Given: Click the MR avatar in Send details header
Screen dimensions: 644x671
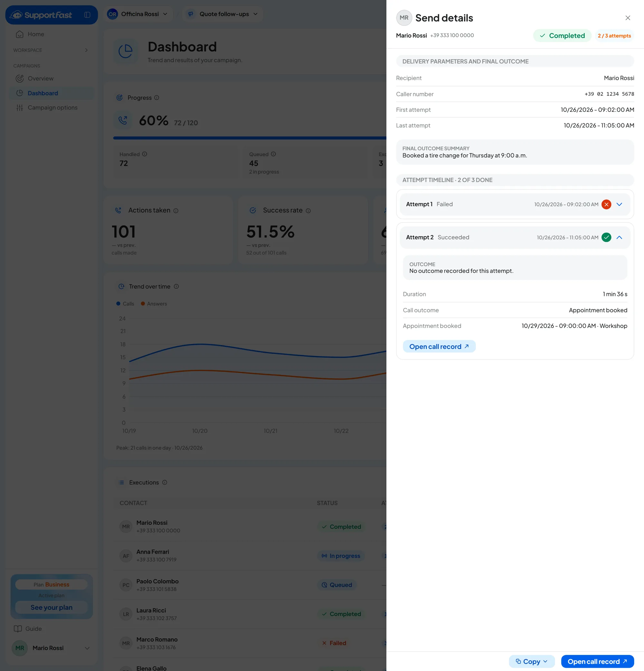Looking at the screenshot, I should (404, 18).
